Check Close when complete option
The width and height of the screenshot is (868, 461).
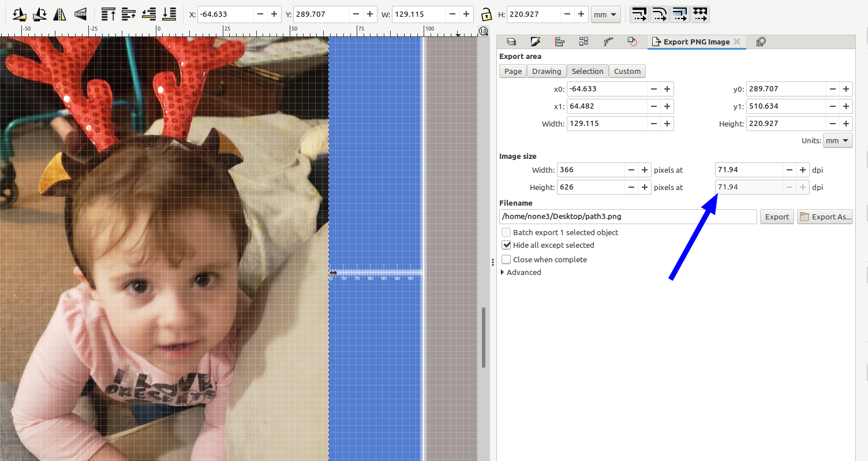(x=506, y=259)
